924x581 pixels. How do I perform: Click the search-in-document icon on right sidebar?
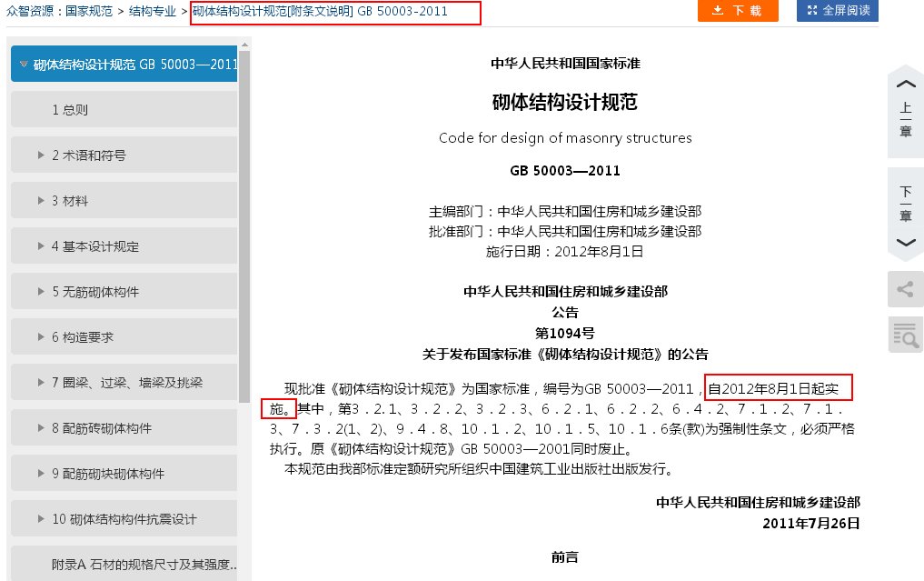(x=904, y=335)
